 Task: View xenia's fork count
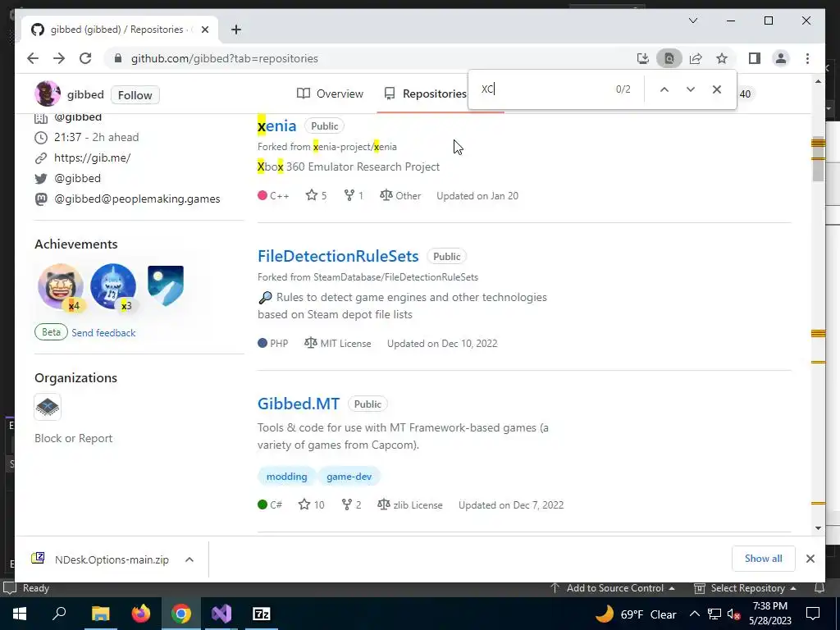354,195
